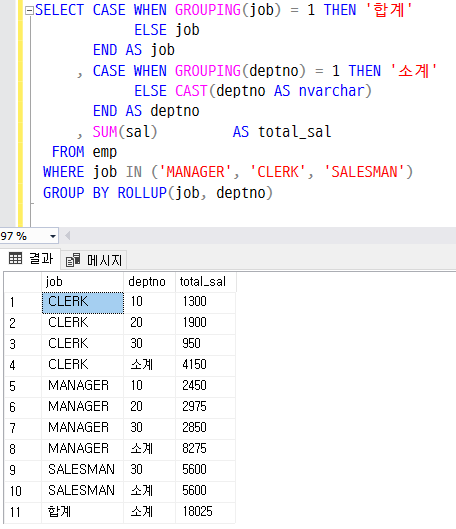
Task: Click the horizontal scrollbar left arrow
Action: [x=67, y=235]
